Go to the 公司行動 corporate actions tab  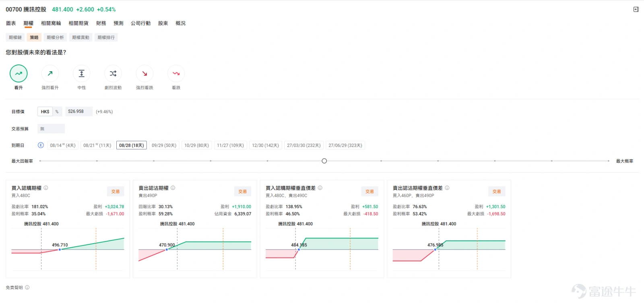click(x=140, y=23)
